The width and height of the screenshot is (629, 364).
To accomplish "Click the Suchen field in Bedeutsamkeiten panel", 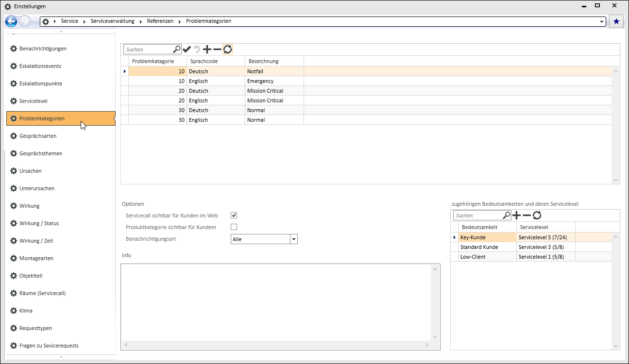I will point(478,215).
